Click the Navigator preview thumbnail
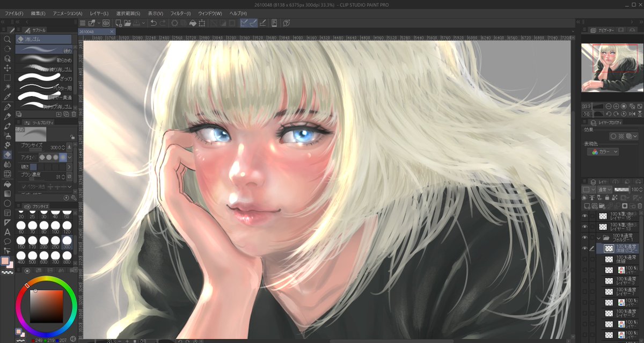Viewport: 644px width, 343px height. (x=612, y=68)
